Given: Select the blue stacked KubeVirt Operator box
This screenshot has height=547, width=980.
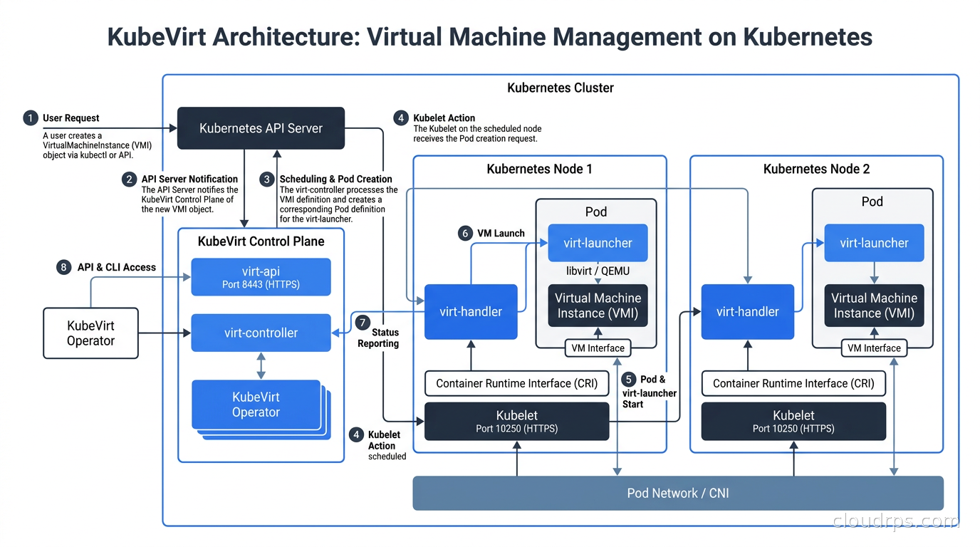Looking at the screenshot, I should [x=256, y=405].
